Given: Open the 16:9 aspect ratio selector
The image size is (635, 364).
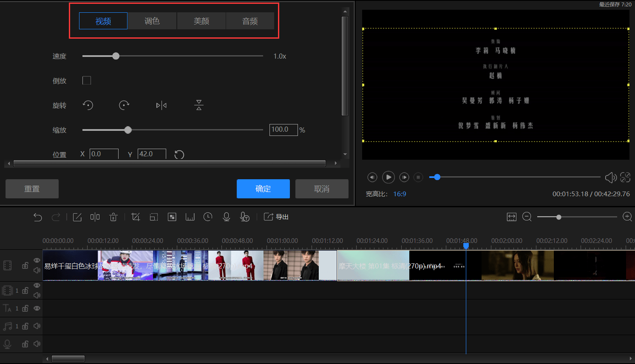Looking at the screenshot, I should pos(400,194).
